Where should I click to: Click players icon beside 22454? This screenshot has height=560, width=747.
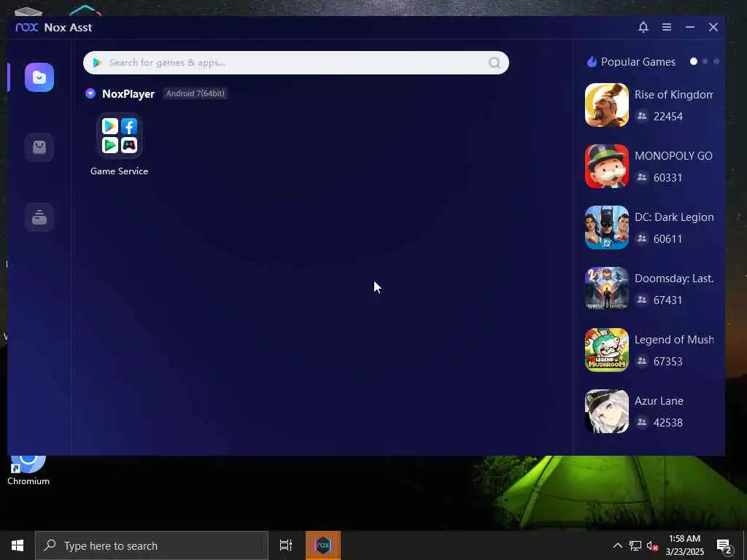(x=642, y=116)
